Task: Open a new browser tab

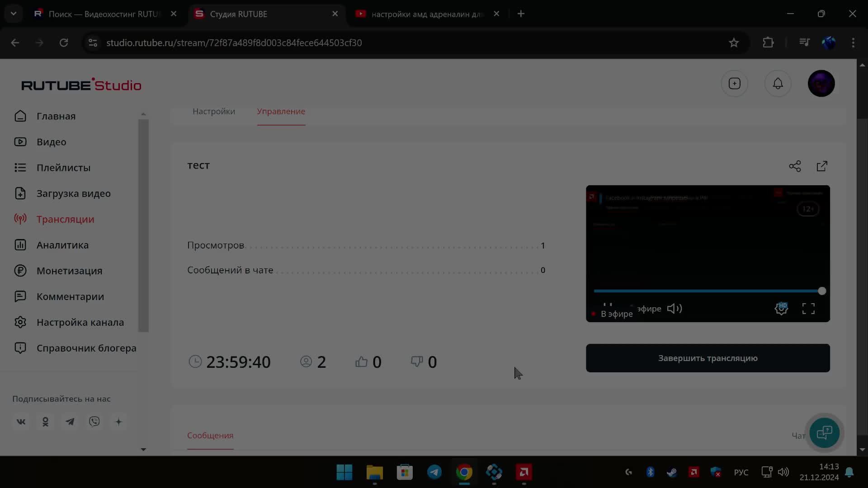Action: (x=521, y=14)
